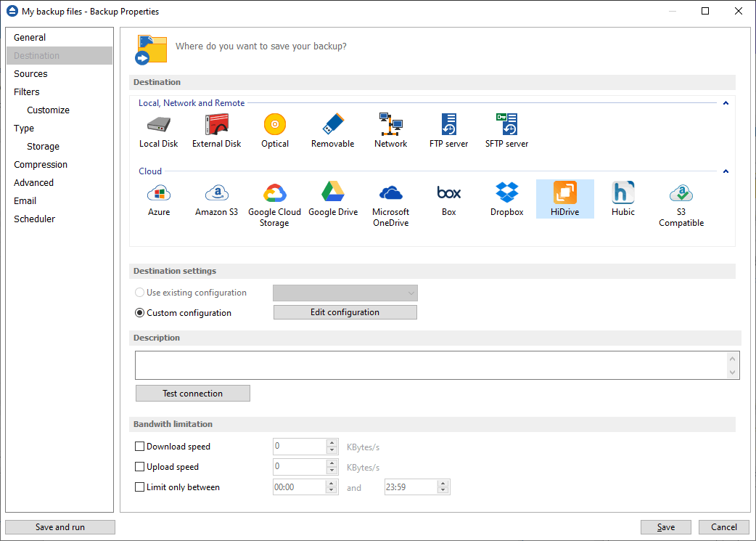Open Filters settings page
Viewport: 756px width, 541px height.
59,91
